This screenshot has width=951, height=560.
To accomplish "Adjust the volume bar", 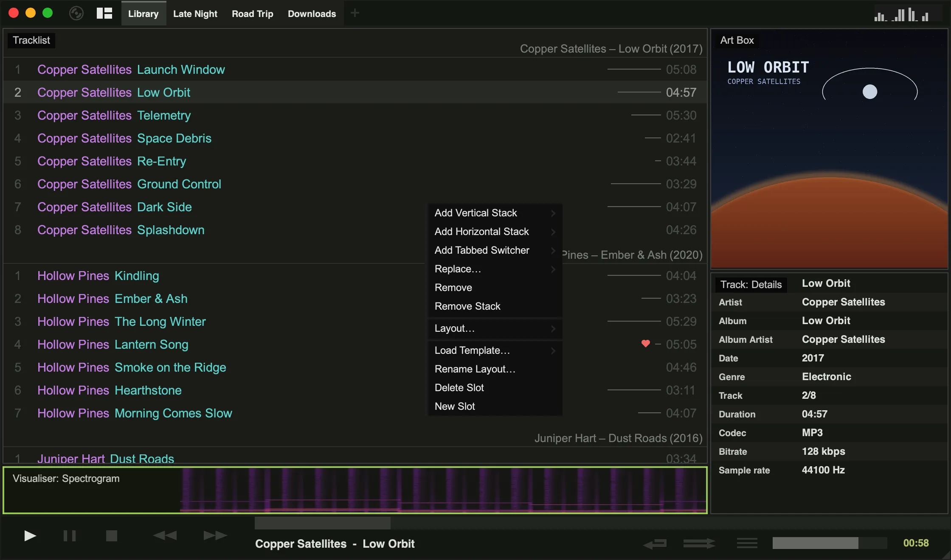I will pos(830,543).
